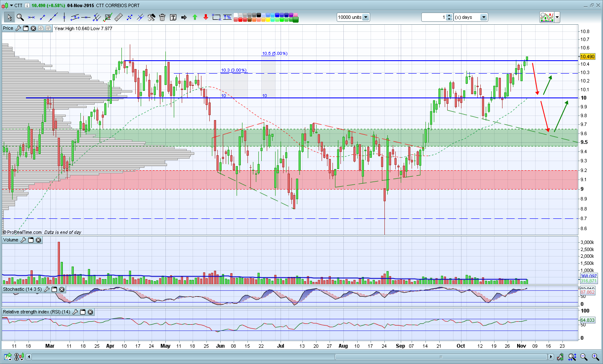Open the CTT ticker menu
The height and width of the screenshot is (364, 603).
[11, 5]
